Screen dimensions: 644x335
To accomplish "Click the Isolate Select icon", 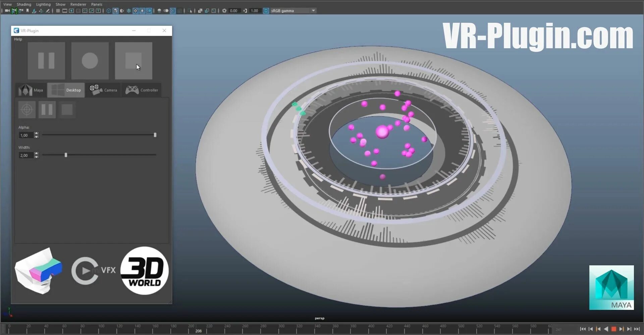I will pos(190,11).
